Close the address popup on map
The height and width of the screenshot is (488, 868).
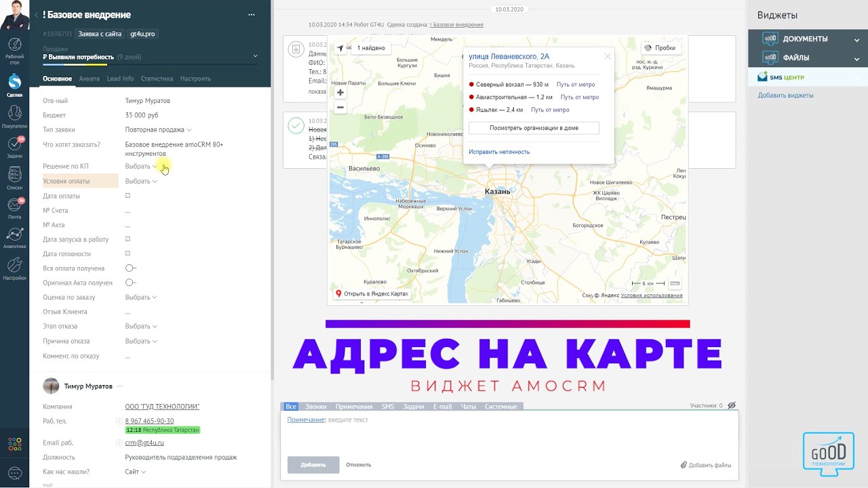click(x=608, y=56)
